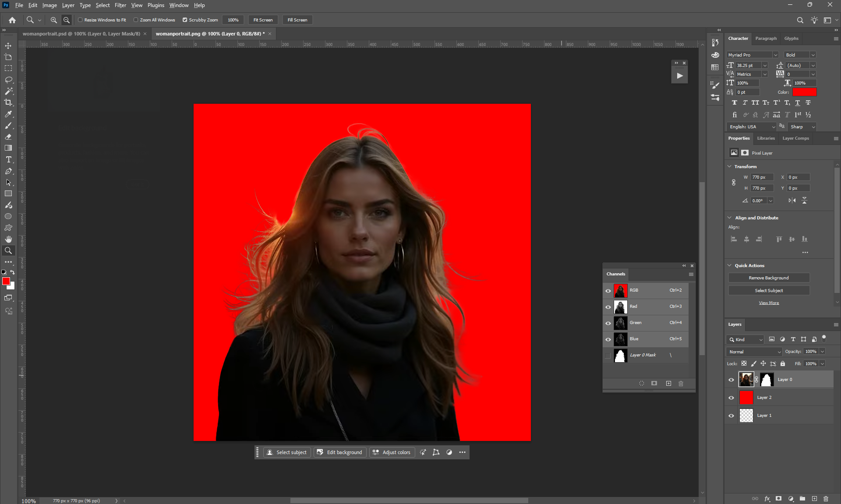Delete current channel with trash icon
This screenshot has height=504, width=841.
tap(681, 384)
